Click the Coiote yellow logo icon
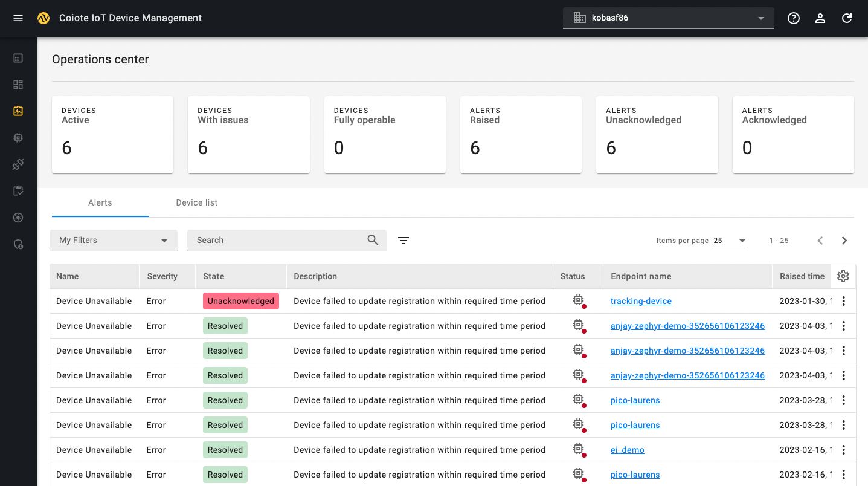This screenshot has width=868, height=486. coord(43,18)
